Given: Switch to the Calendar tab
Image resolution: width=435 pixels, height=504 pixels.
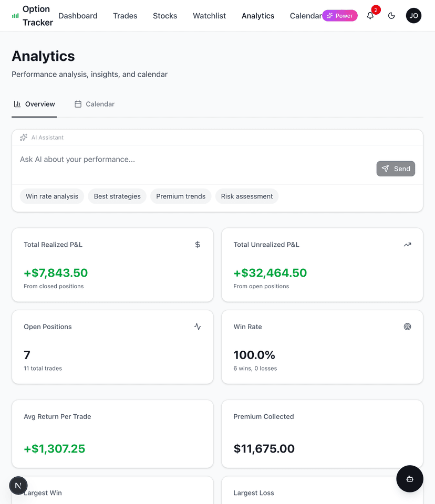Looking at the screenshot, I should (x=100, y=104).
